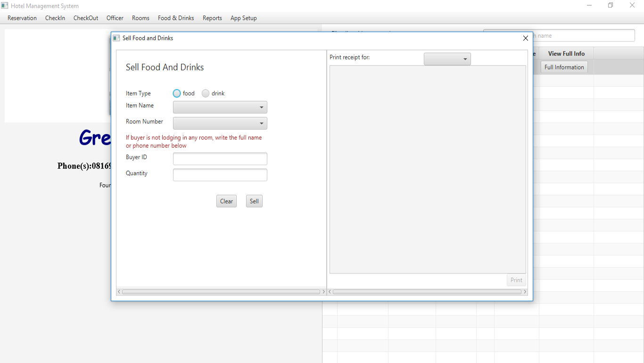Open the Food & Drinks menu
This screenshot has height=363, width=644.
[176, 18]
